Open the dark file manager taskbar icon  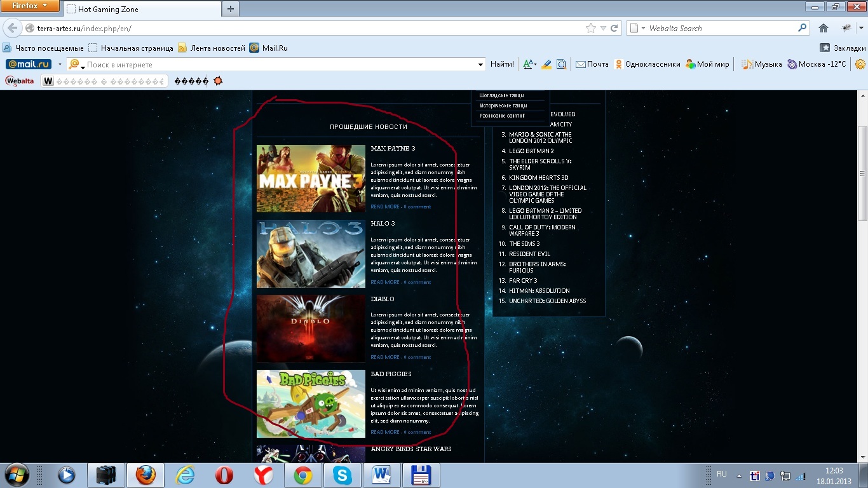coord(106,475)
